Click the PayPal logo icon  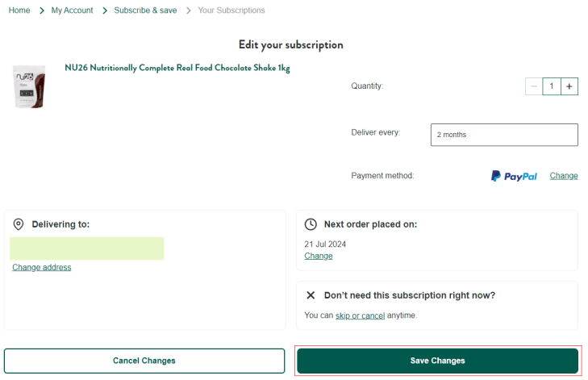(514, 176)
